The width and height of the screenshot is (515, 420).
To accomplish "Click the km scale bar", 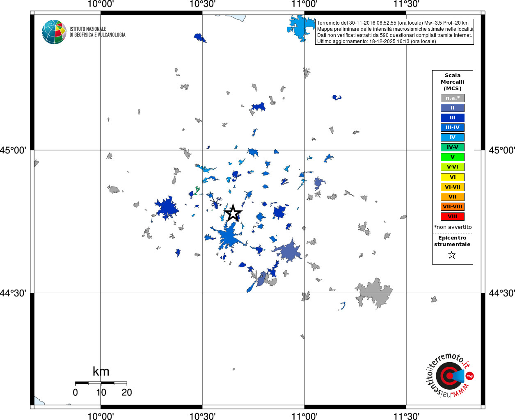I will [x=101, y=383].
